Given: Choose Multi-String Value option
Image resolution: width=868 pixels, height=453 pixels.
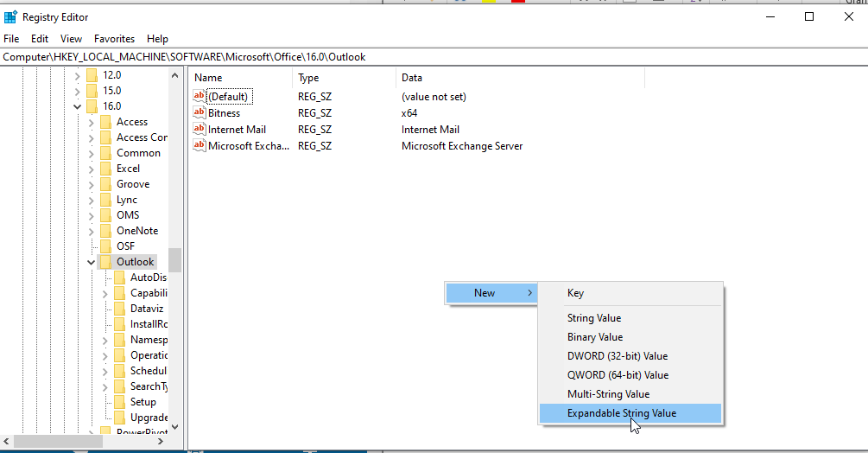Looking at the screenshot, I should pyautogui.click(x=630, y=393).
